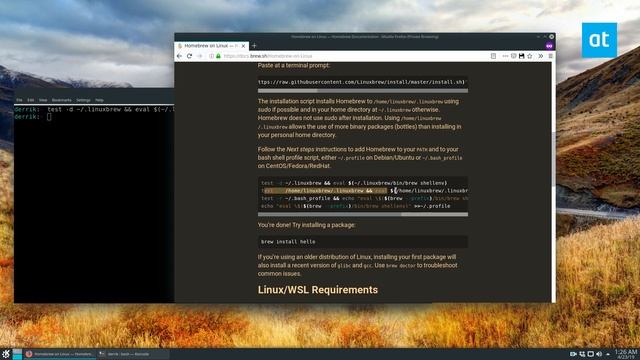Click the green padlock site security icon
The image size is (640, 360).
tap(218, 56)
